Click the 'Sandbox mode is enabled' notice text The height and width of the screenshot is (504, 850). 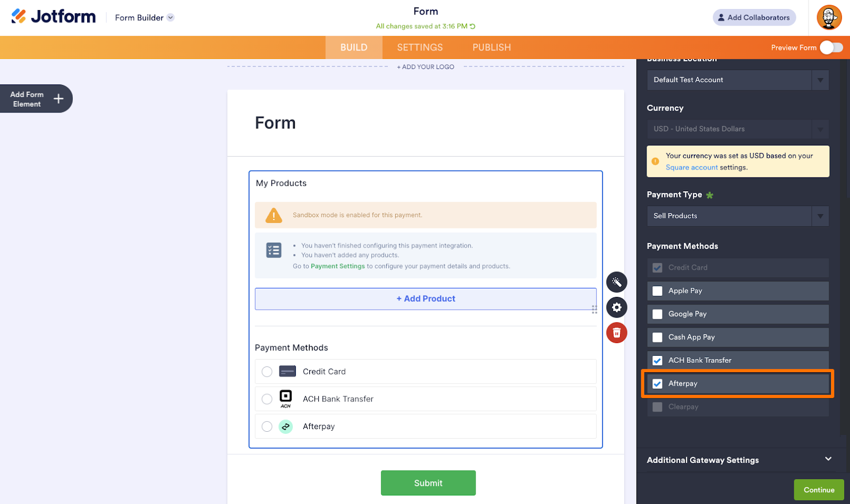[x=358, y=215]
